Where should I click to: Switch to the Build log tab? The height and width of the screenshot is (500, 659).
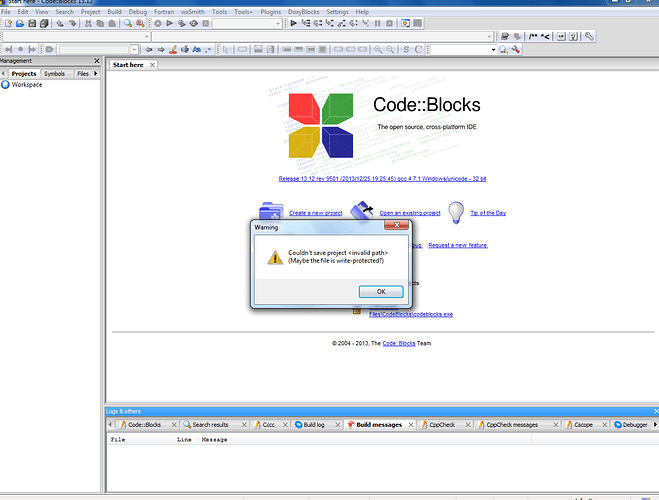314,425
